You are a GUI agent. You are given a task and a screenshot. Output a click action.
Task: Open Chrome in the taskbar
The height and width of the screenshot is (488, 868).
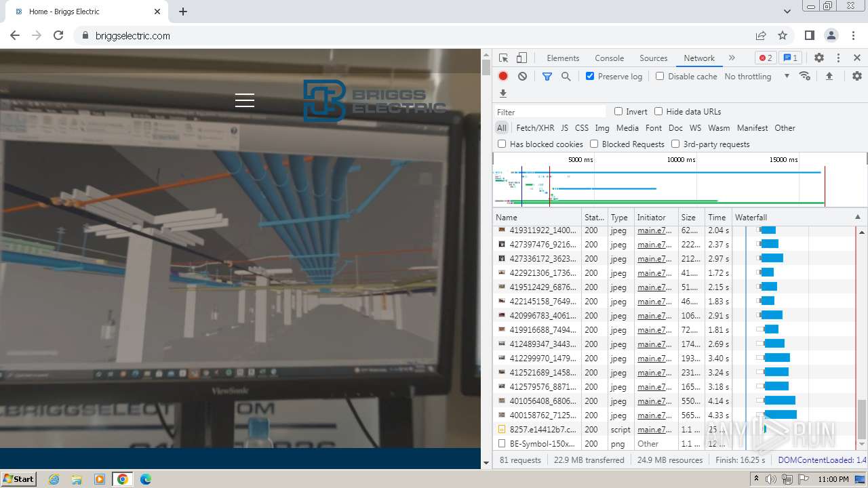122,479
